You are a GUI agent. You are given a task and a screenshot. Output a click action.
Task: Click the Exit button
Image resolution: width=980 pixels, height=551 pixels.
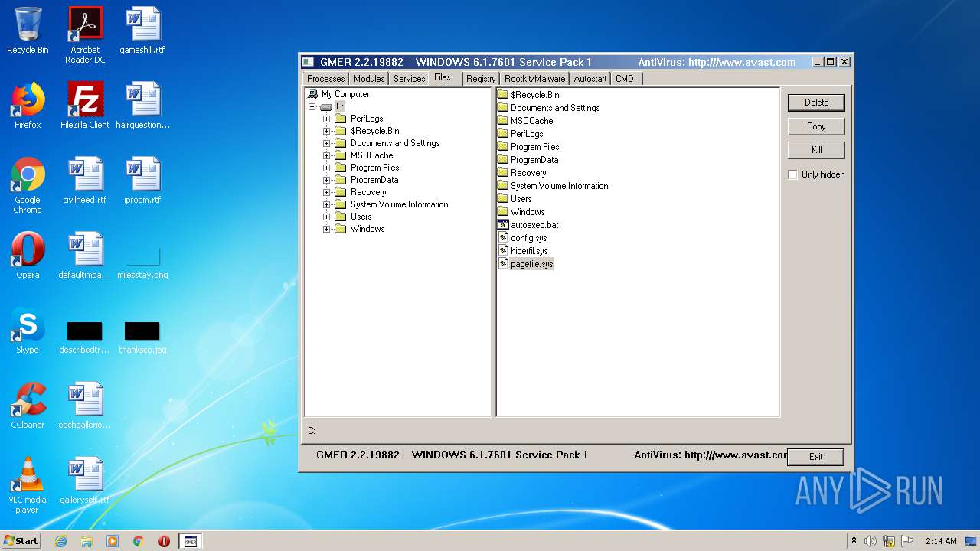click(815, 457)
